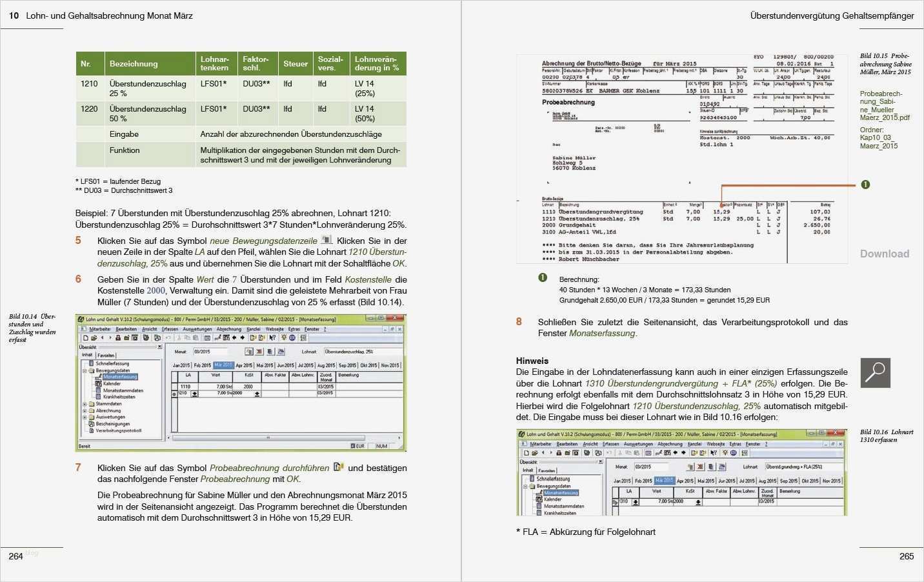Click the bold right arrow in Bild 10.14 toolbar

(243, 337)
